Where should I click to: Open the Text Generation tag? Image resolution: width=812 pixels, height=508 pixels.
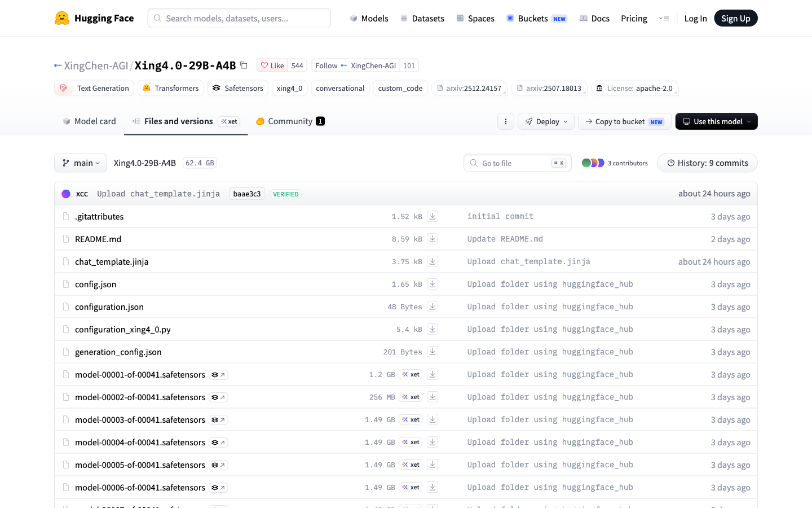94,88
